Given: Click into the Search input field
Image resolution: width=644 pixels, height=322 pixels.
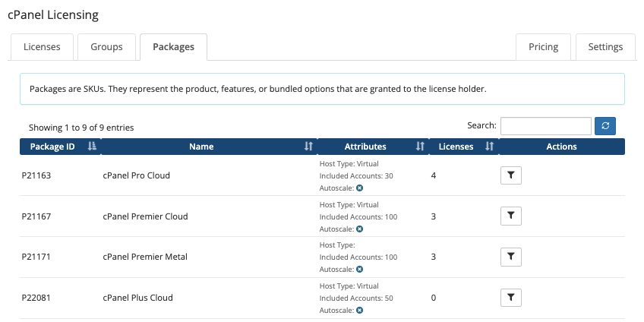Looking at the screenshot, I should (545, 126).
